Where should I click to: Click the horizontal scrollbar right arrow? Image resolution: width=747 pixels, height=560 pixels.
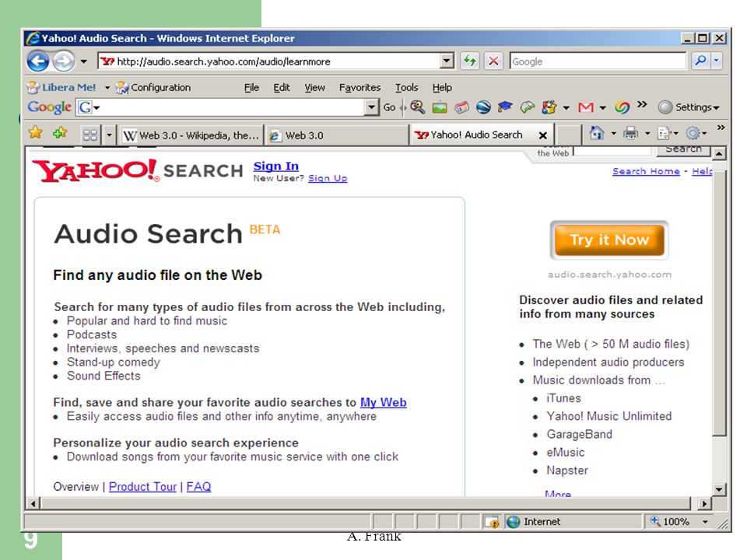pos(704,503)
